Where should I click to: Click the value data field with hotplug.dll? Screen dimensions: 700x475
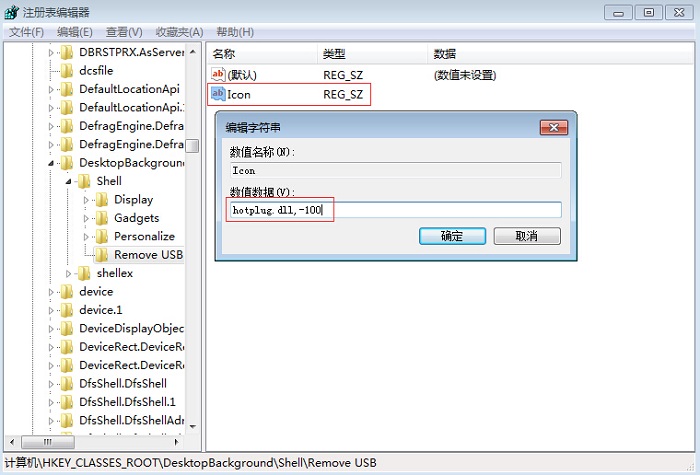(396, 210)
